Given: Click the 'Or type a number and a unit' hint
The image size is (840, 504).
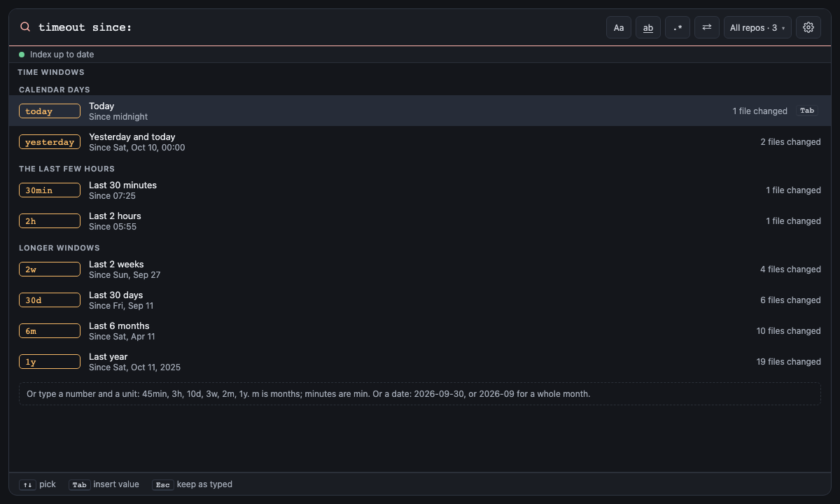Looking at the screenshot, I should click(420, 394).
